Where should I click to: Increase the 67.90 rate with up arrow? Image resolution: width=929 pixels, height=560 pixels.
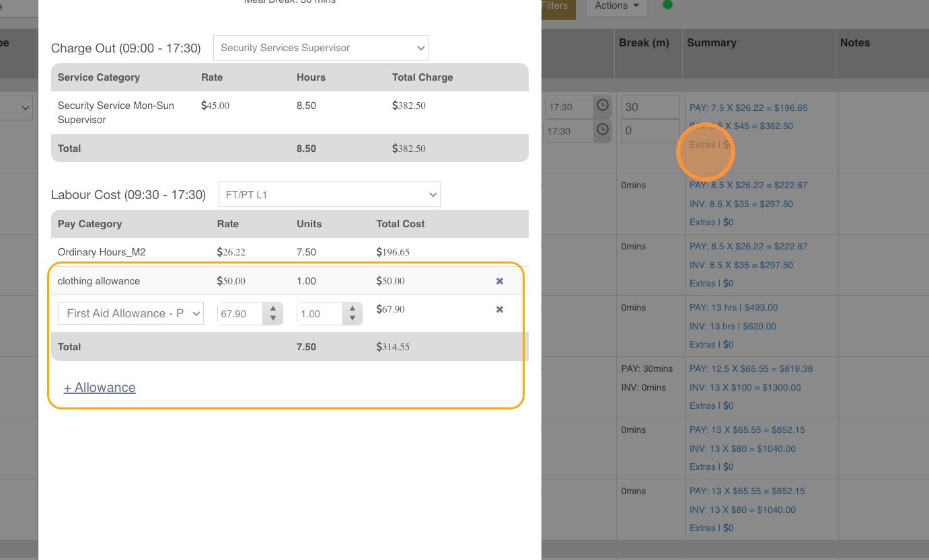tap(273, 309)
